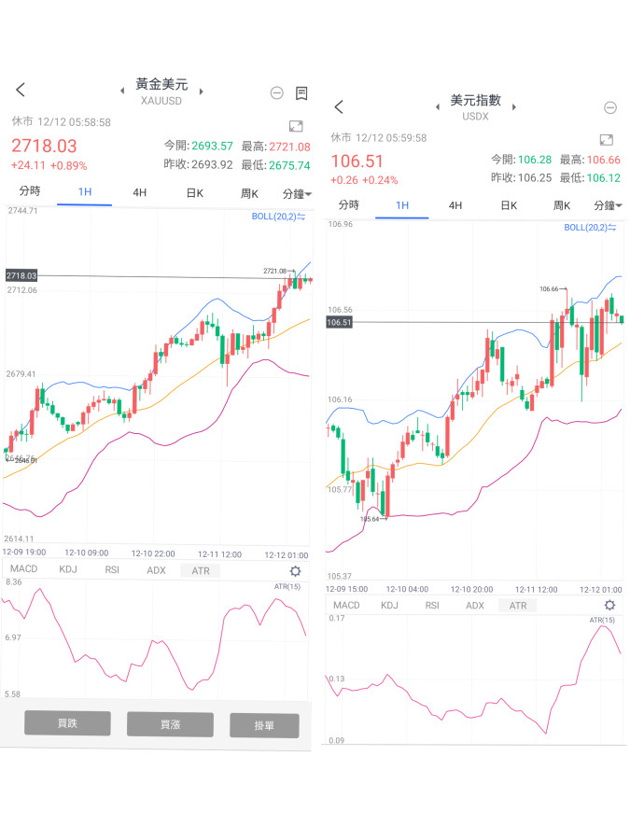Switch to the next symbol after 黃金美元
Image resolution: width=630 pixels, height=840 pixels.
pos(202,91)
